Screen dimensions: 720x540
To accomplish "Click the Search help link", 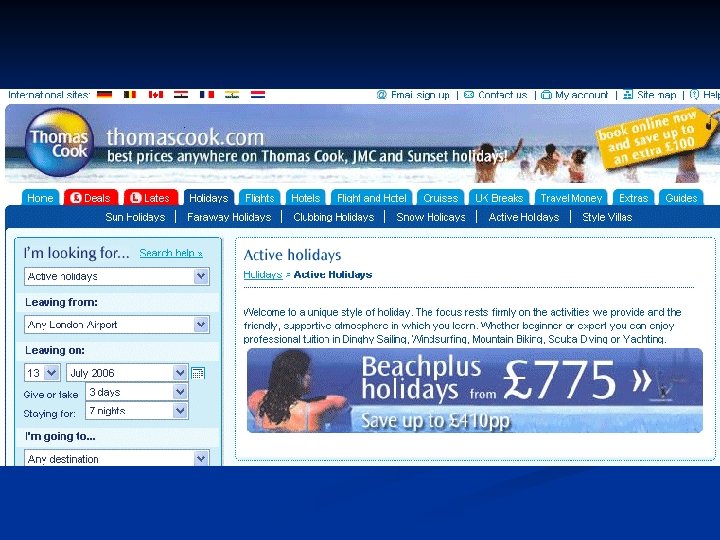I will (x=171, y=253).
